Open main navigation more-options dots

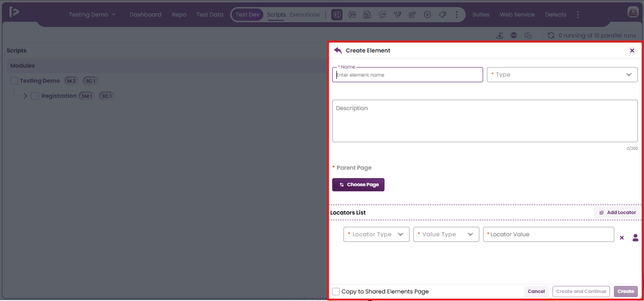pyautogui.click(x=578, y=15)
